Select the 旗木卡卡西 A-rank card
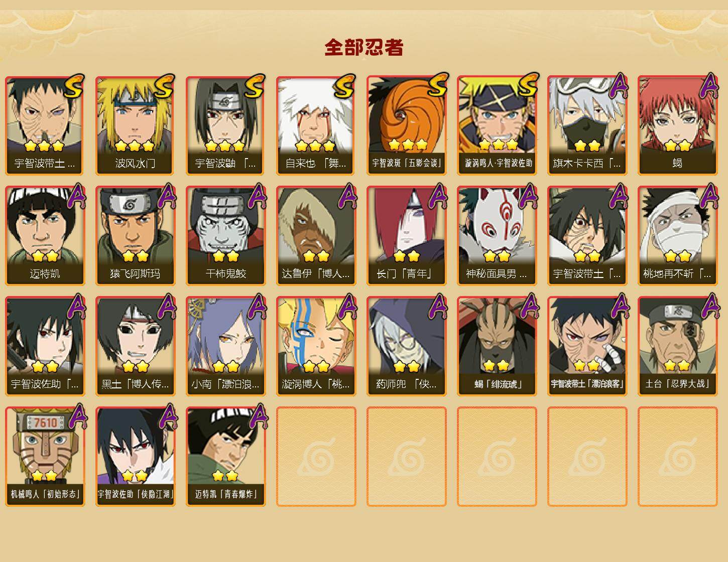Screen dimensions: 728x562 click(x=587, y=125)
